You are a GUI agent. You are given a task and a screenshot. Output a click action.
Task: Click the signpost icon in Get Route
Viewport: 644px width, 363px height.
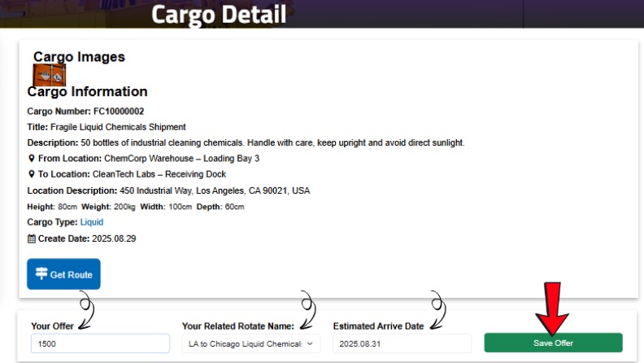click(41, 274)
